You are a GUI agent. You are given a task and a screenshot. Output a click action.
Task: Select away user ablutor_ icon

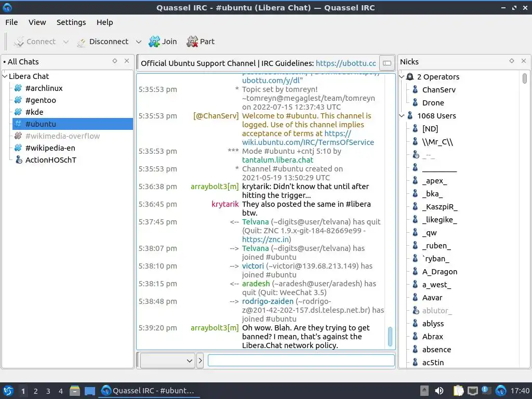(416, 311)
